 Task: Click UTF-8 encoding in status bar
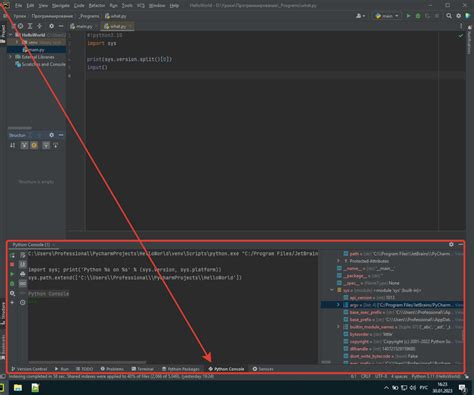pos(381,376)
